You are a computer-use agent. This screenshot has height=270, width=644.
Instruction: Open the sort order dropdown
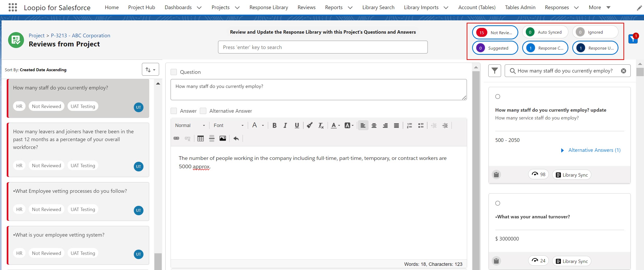pyautogui.click(x=151, y=69)
